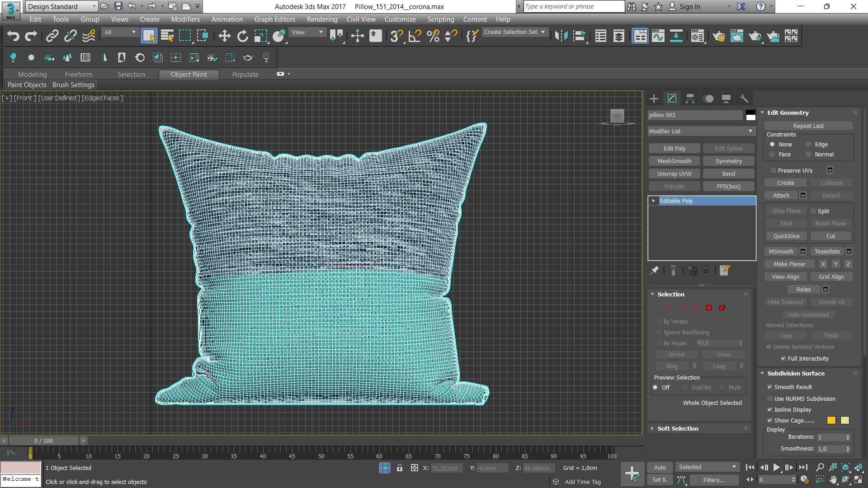This screenshot has height=488, width=868.
Task: Toggle the Isoline Display checkbox
Action: (770, 410)
